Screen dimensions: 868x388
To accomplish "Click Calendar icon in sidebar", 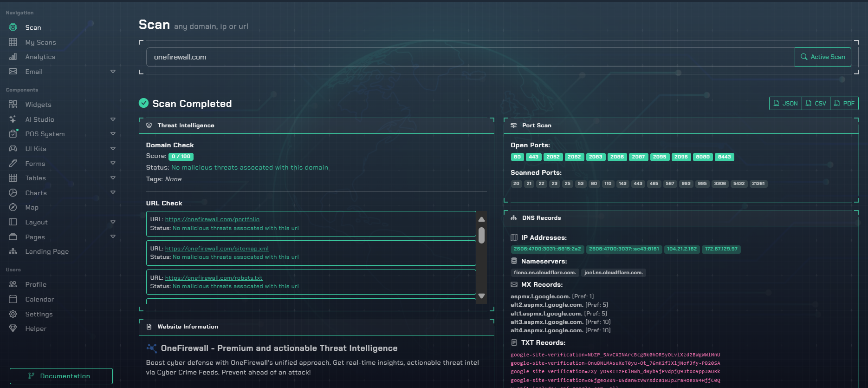I will click(x=13, y=299).
